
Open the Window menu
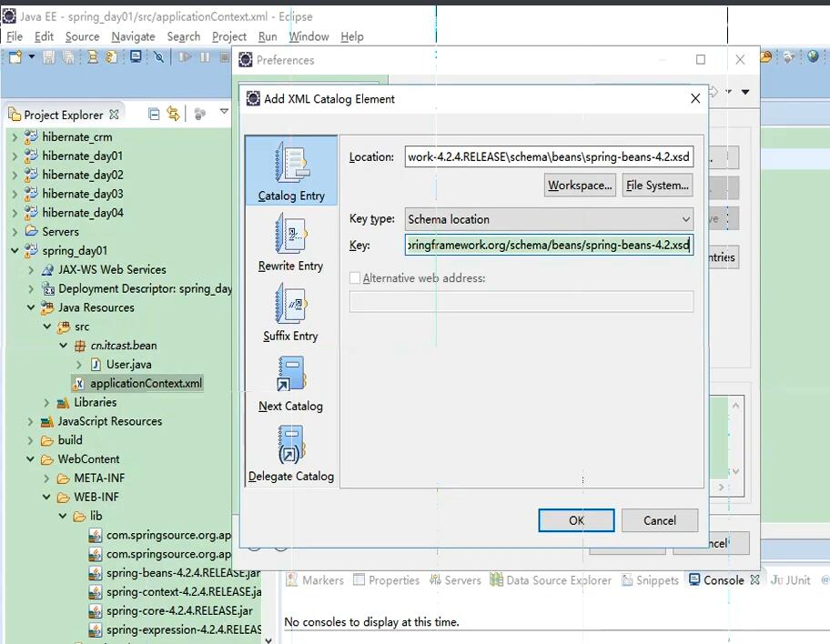pyautogui.click(x=309, y=36)
